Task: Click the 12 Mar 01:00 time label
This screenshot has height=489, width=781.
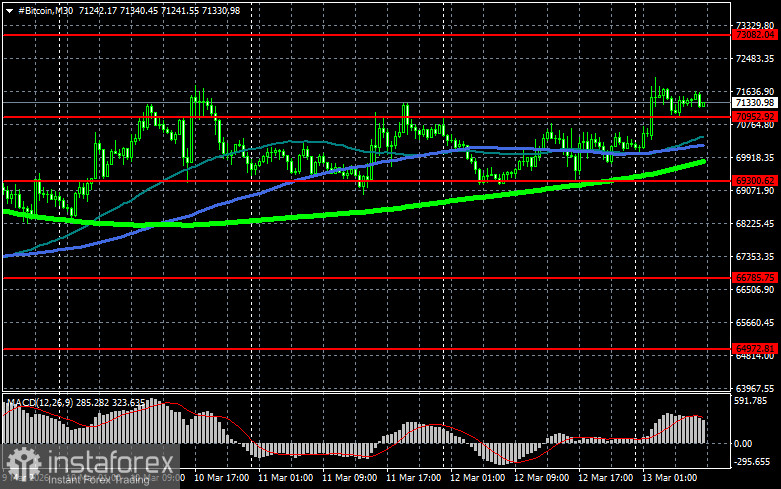Action: [x=477, y=478]
